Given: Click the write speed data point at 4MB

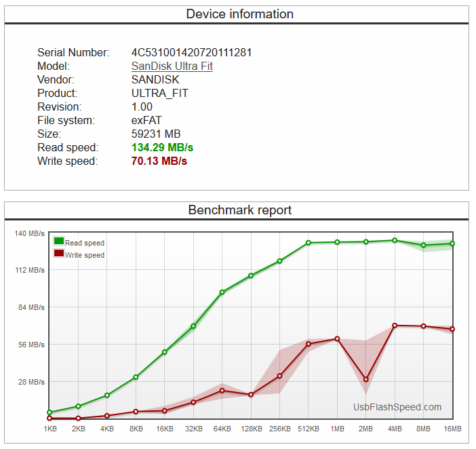Looking at the screenshot, I should tap(395, 326).
